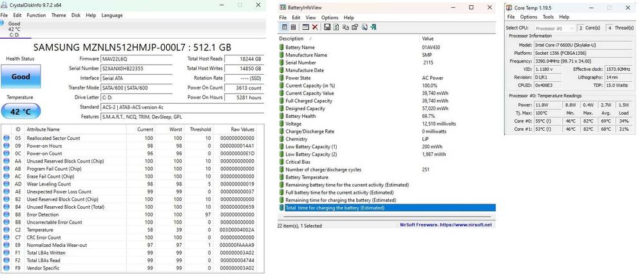Click battery icon beside Battery Health row

[x=281, y=116]
